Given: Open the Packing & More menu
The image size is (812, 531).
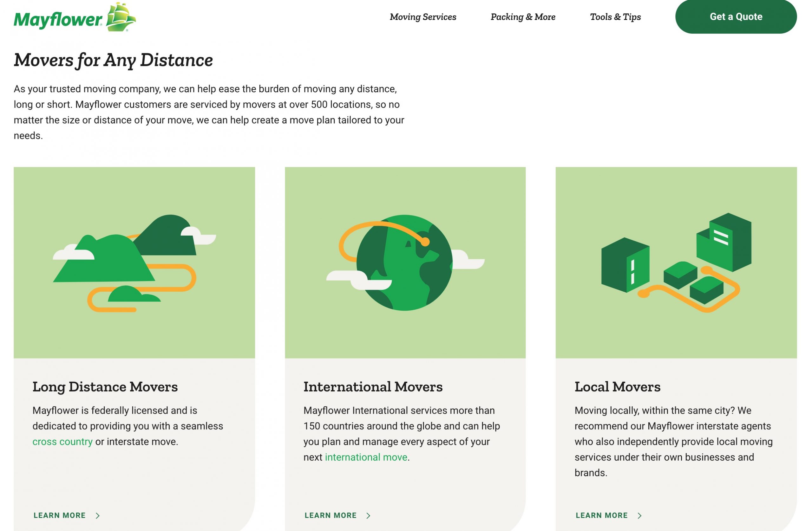Looking at the screenshot, I should click(x=523, y=17).
